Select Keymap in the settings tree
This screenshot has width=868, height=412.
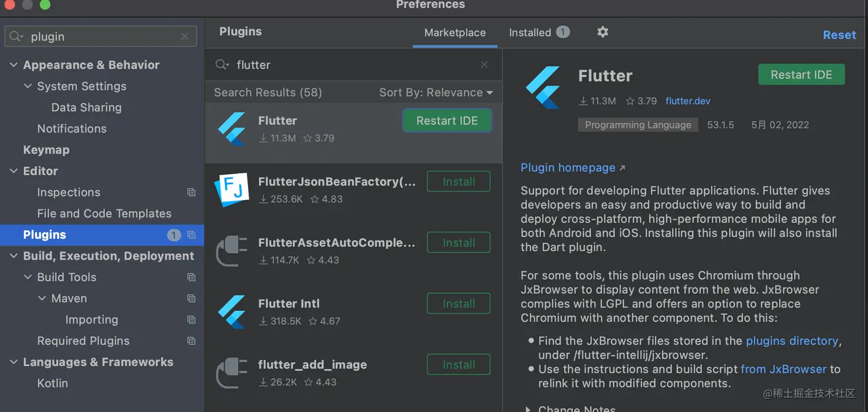coord(46,150)
